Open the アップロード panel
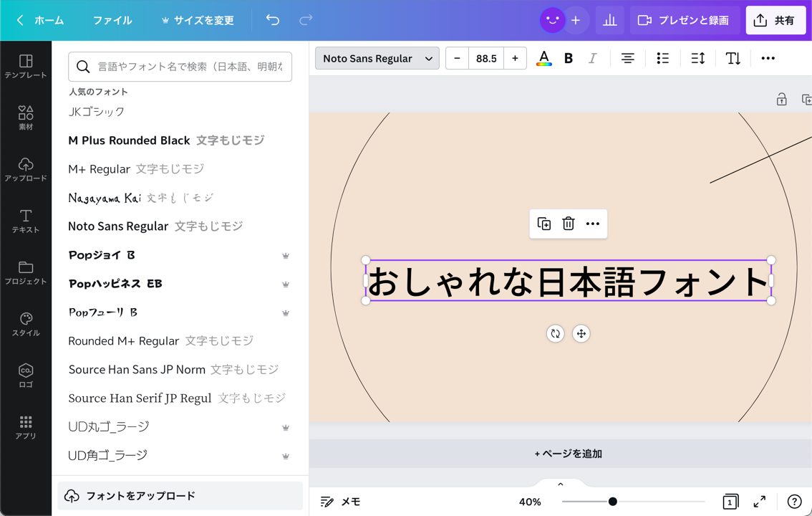The height and width of the screenshot is (516, 812). [x=25, y=169]
